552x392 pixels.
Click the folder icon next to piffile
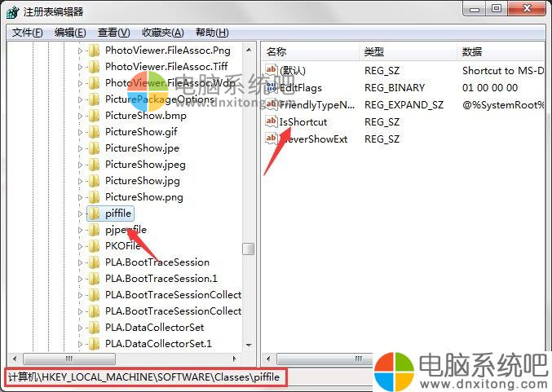tap(94, 214)
